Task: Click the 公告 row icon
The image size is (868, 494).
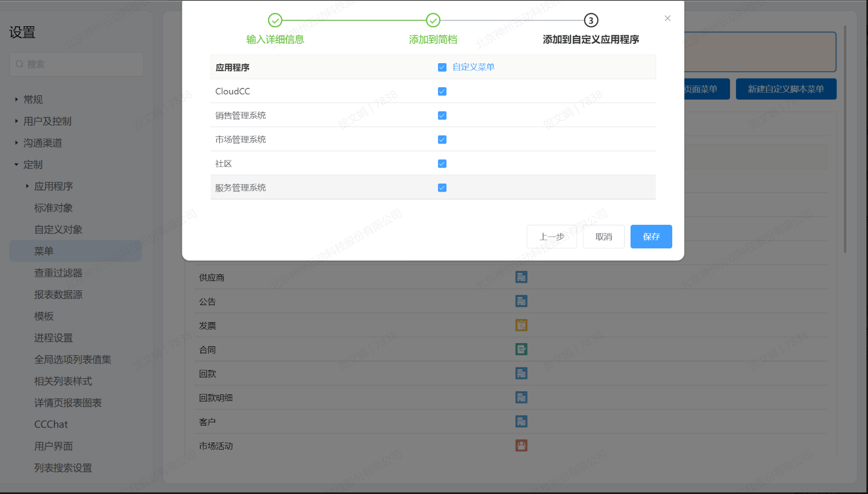Action: click(x=521, y=301)
